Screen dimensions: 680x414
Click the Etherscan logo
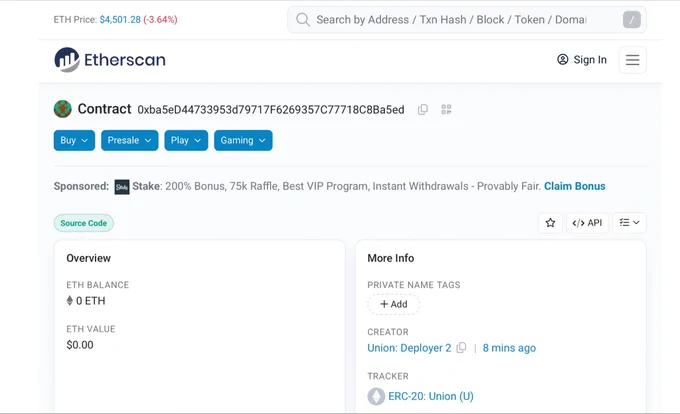(110, 59)
